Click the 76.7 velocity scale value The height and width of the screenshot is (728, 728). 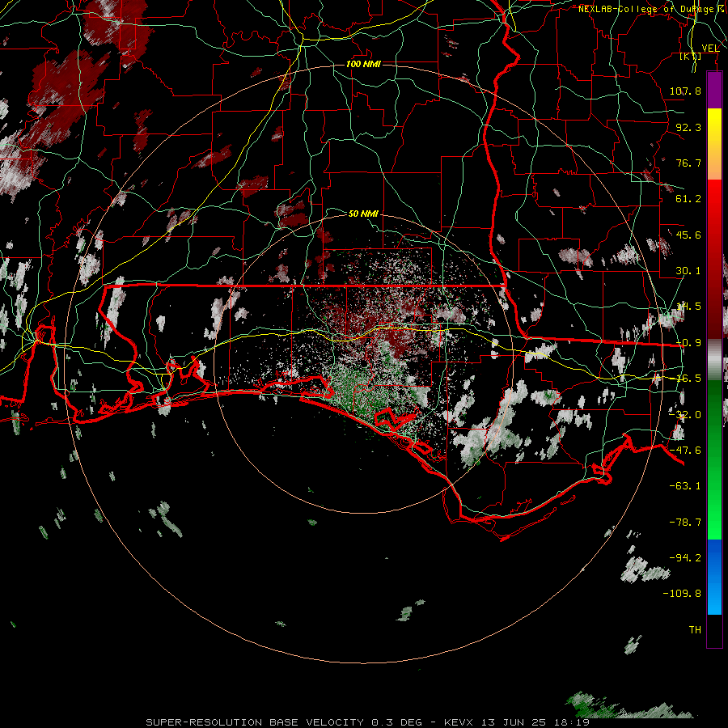[688, 163]
